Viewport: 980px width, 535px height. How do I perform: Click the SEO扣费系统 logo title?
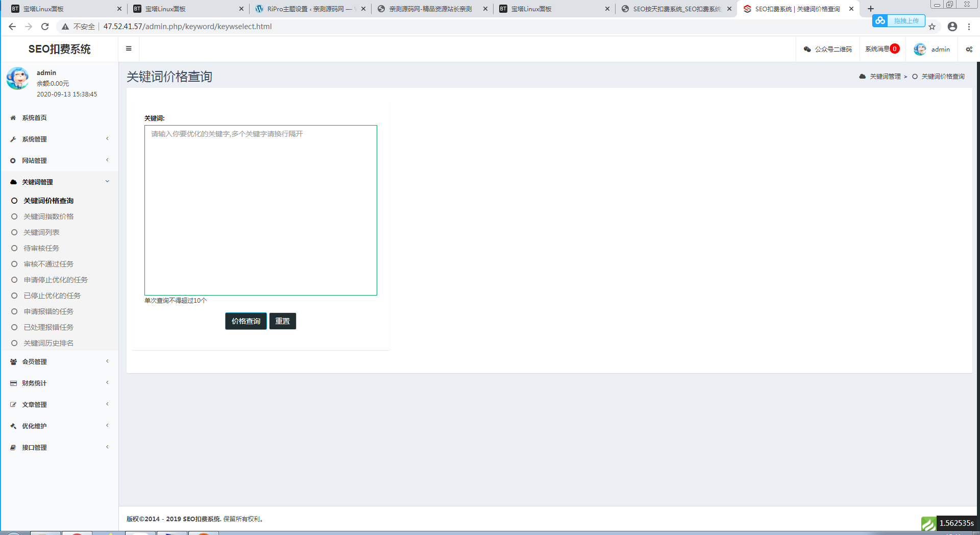59,49
